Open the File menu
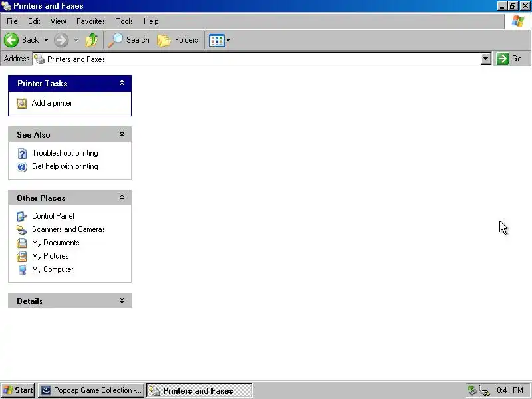This screenshot has height=399, width=532. point(12,21)
